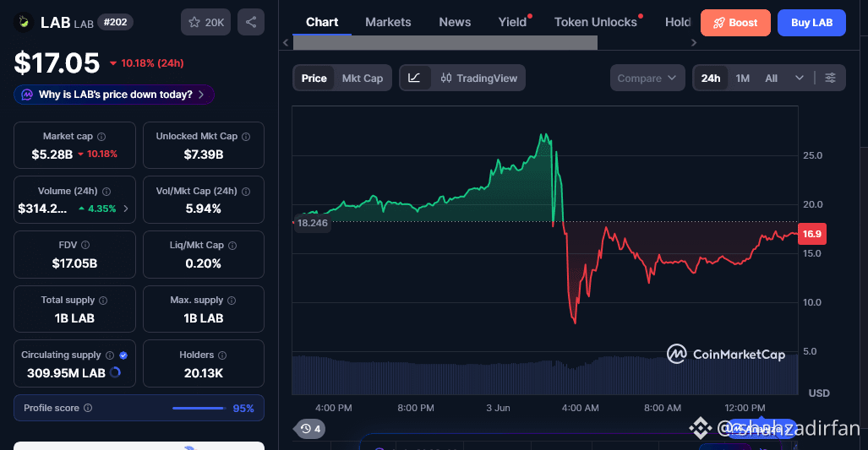Viewport: 868px width, 450px height.
Task: Open the Holders tab
Action: point(678,22)
